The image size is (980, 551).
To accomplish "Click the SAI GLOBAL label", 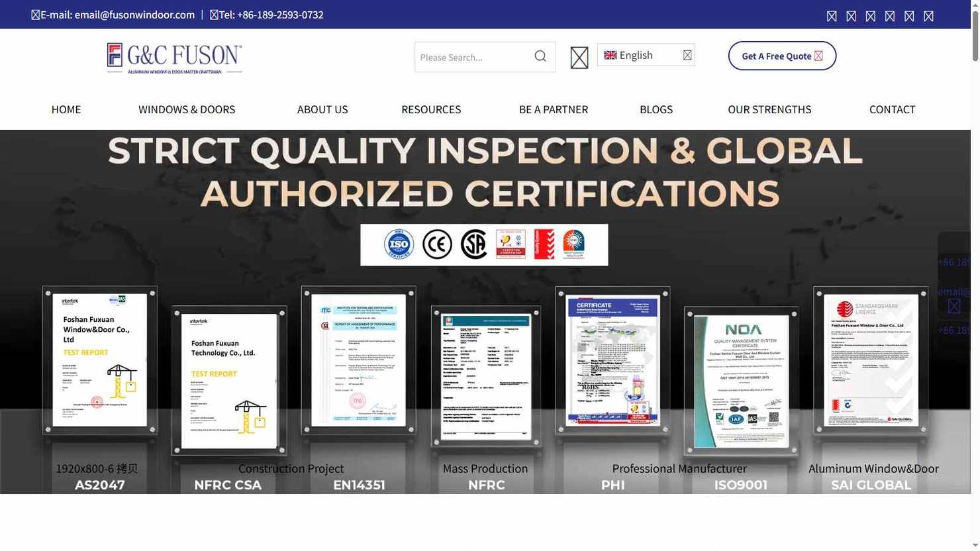I will 871,485.
